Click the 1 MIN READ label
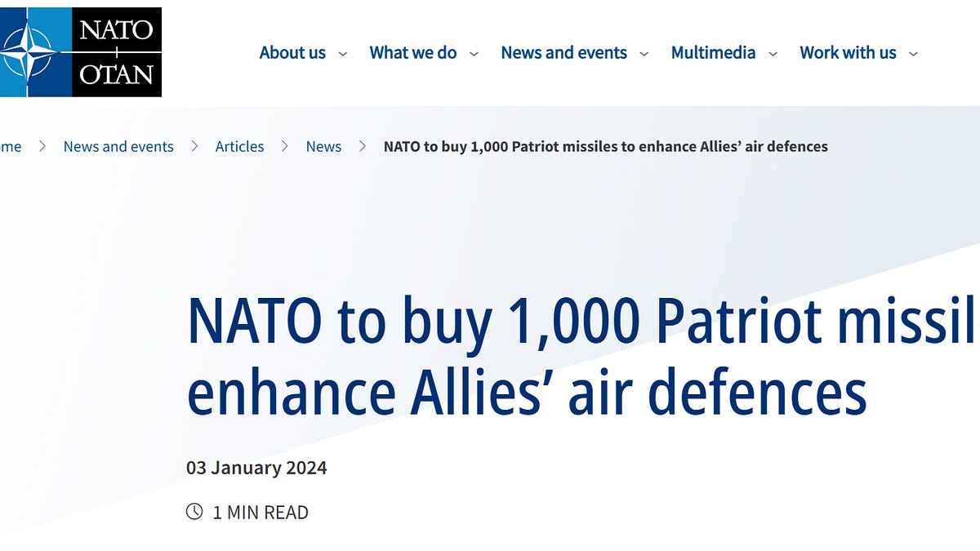Image resolution: width=980 pixels, height=551 pixels. (261, 513)
